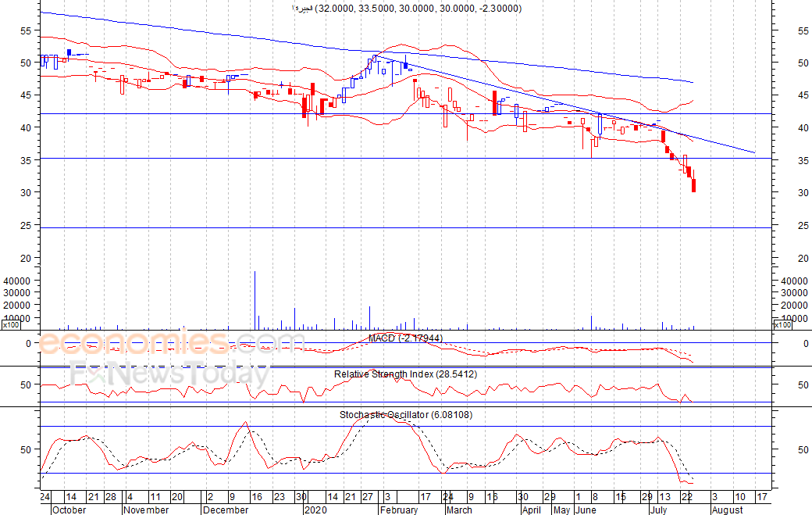Image resolution: width=812 pixels, height=515 pixels.
Task: Select the July month label
Action: tap(658, 510)
